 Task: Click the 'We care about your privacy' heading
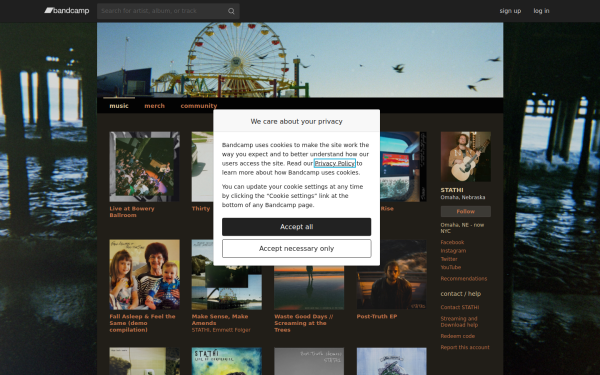297,121
